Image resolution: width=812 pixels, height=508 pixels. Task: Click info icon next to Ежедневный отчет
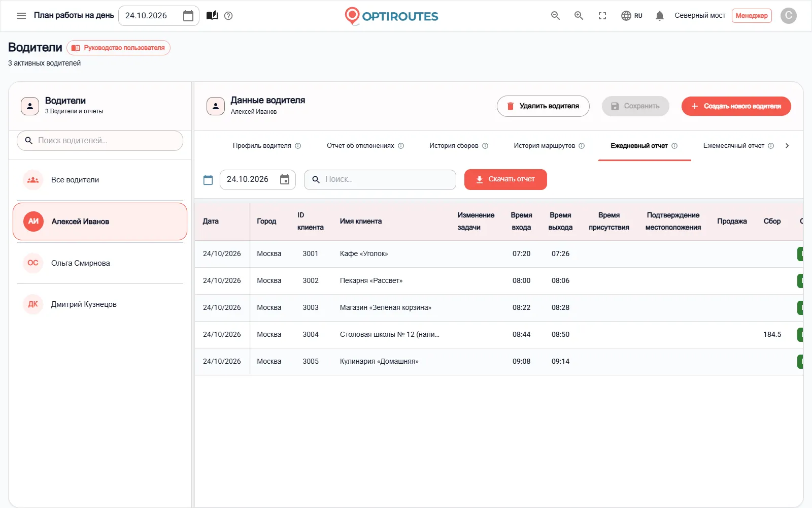pyautogui.click(x=674, y=146)
